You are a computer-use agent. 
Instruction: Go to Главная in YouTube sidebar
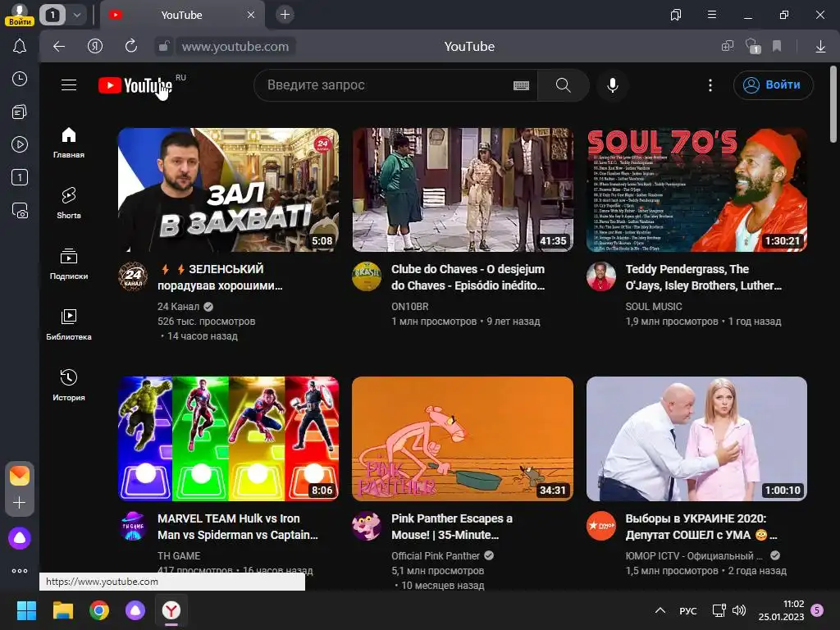tap(69, 143)
